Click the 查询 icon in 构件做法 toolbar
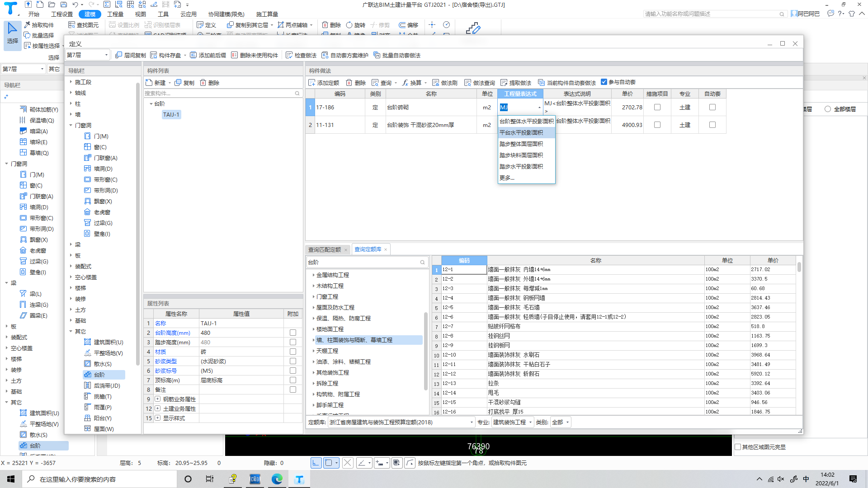This screenshot has height=488, width=868. (375, 83)
